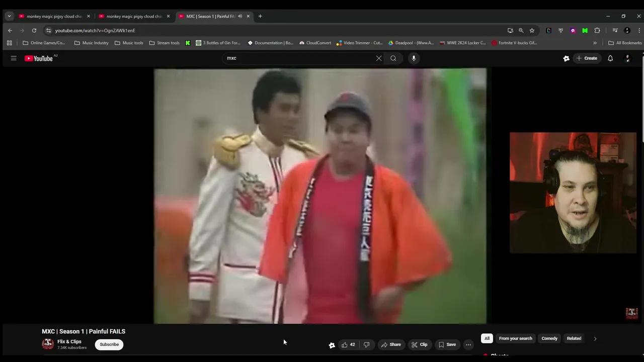Open Music Industry bookmark folder
Viewport: 644px width, 362px height.
click(x=92, y=43)
